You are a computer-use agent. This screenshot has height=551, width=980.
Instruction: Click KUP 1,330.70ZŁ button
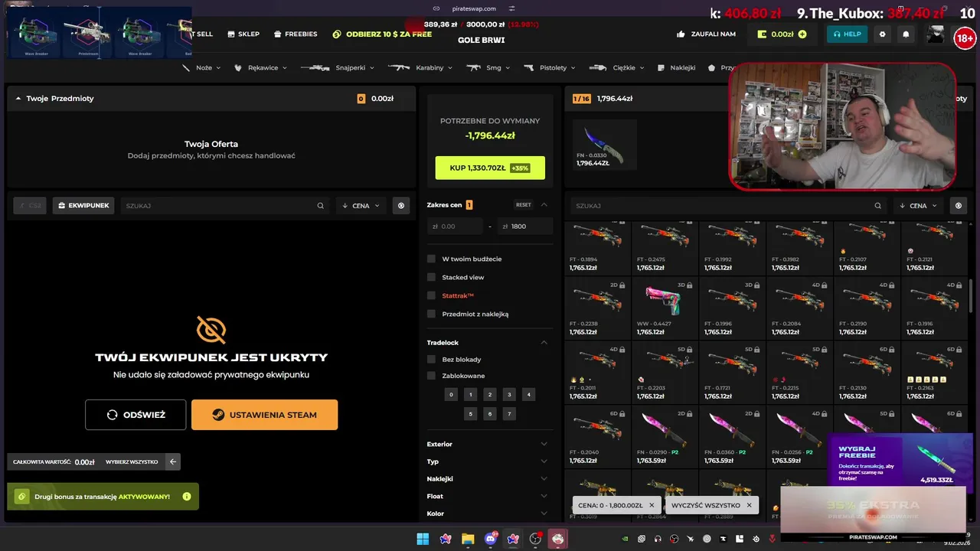[x=490, y=168]
